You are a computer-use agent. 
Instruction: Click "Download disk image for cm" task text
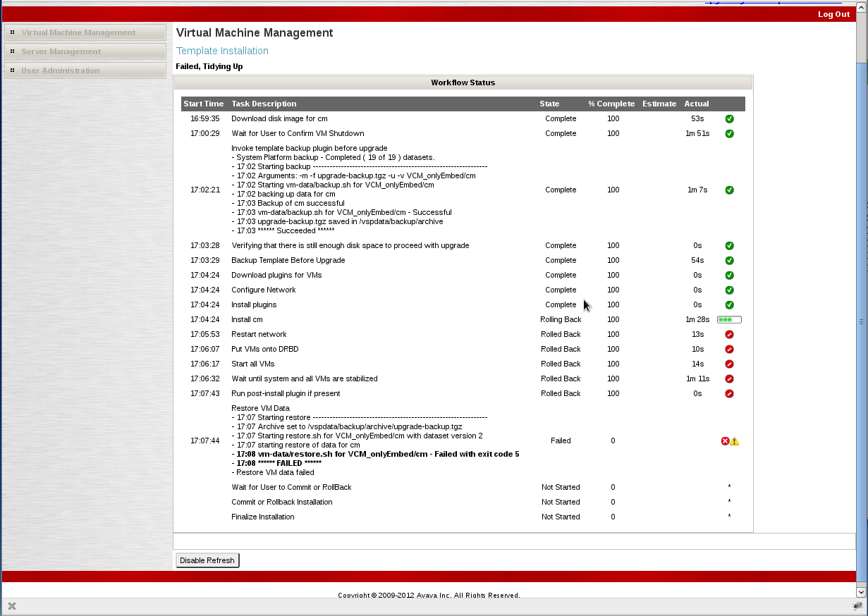click(x=279, y=119)
